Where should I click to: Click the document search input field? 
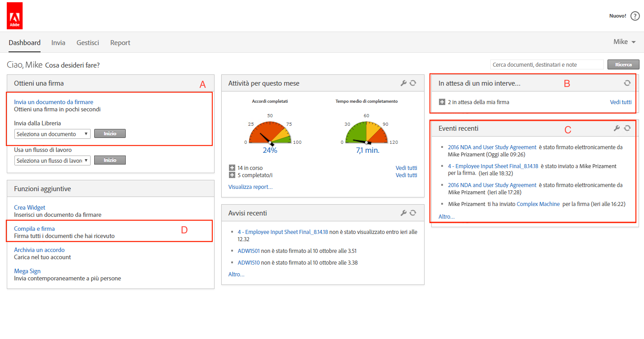point(547,64)
